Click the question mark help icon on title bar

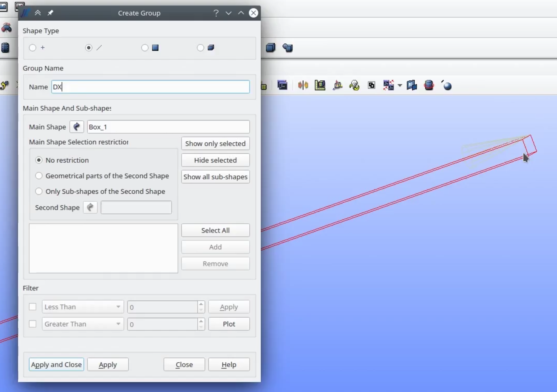216,13
